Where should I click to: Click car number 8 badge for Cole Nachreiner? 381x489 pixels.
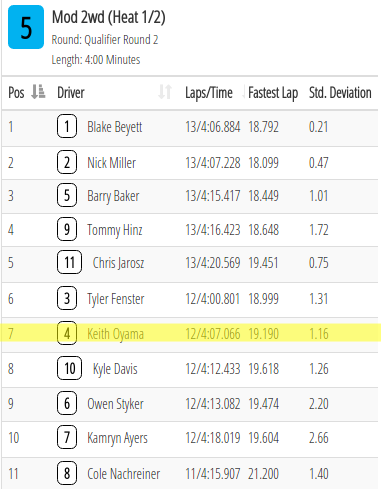click(67, 473)
